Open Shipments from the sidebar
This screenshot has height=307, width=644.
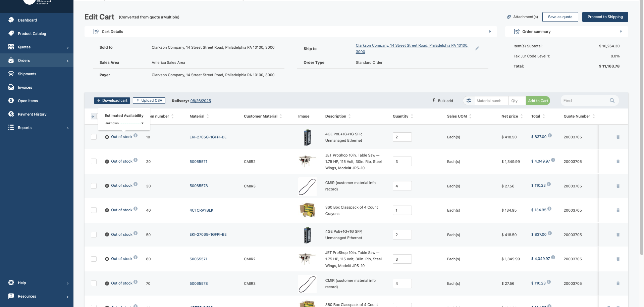27,74
